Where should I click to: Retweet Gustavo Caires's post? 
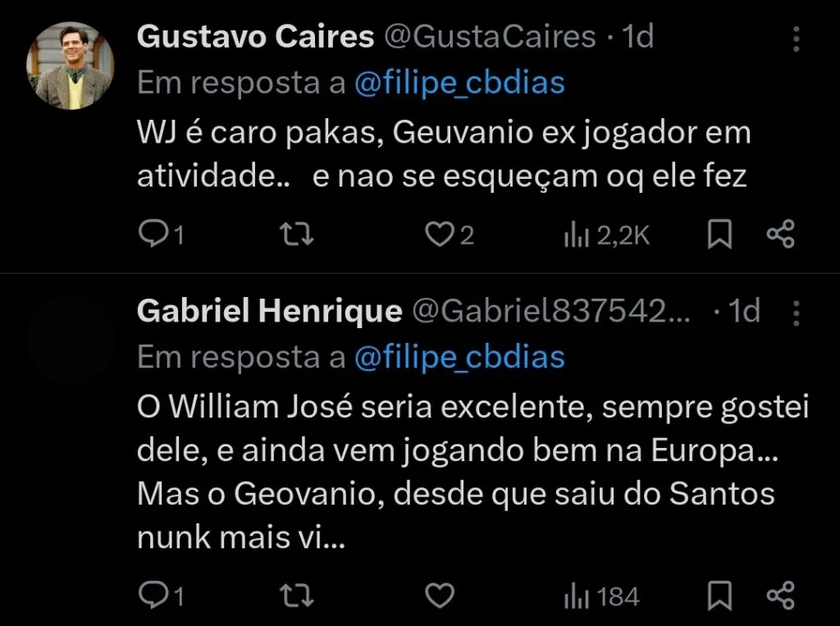pyautogui.click(x=295, y=235)
